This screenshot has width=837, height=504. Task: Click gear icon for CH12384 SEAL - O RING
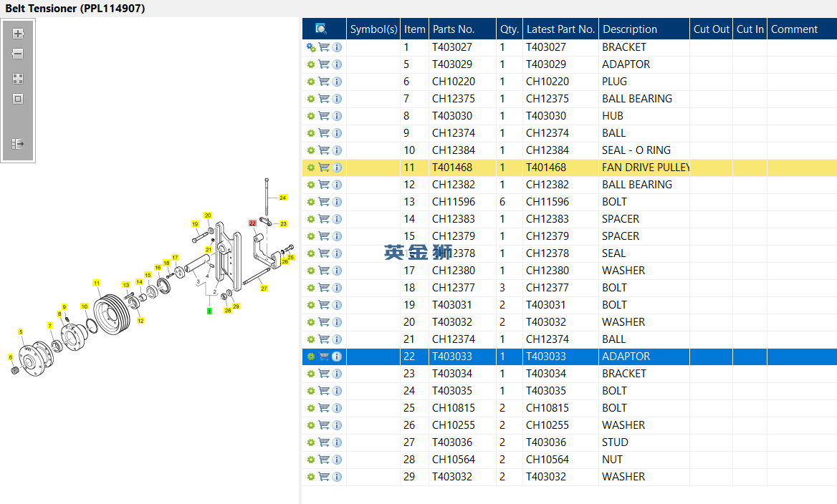click(x=311, y=150)
